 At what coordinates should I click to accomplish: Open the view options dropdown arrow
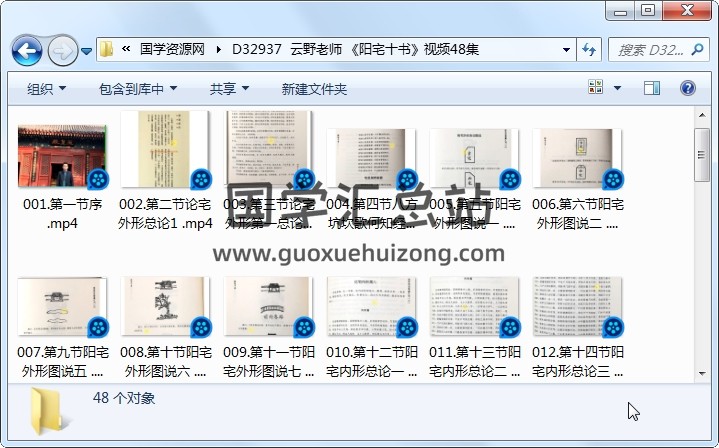click(x=617, y=88)
